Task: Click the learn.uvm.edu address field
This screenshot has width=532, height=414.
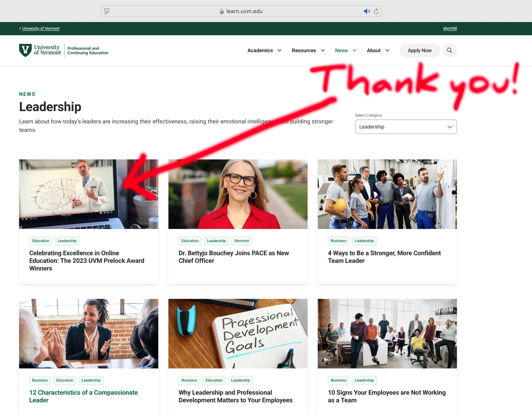Action: [244, 11]
